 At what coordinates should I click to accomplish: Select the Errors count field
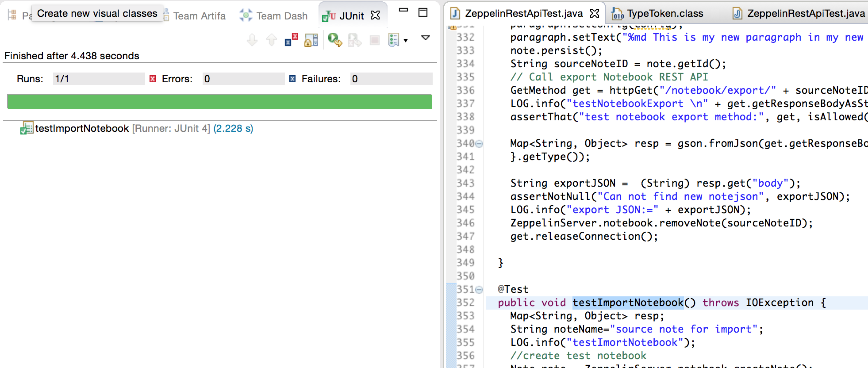pos(243,79)
